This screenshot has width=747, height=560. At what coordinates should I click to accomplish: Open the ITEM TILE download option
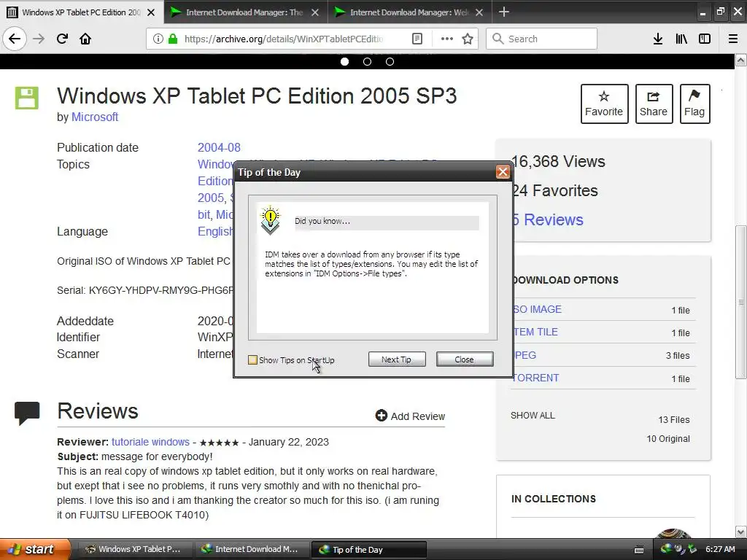click(535, 332)
